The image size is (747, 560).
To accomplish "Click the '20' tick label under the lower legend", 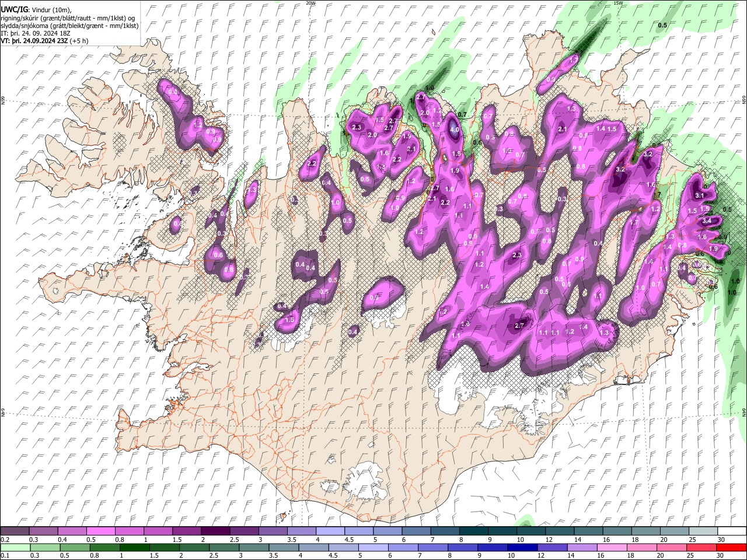I will point(663,556).
